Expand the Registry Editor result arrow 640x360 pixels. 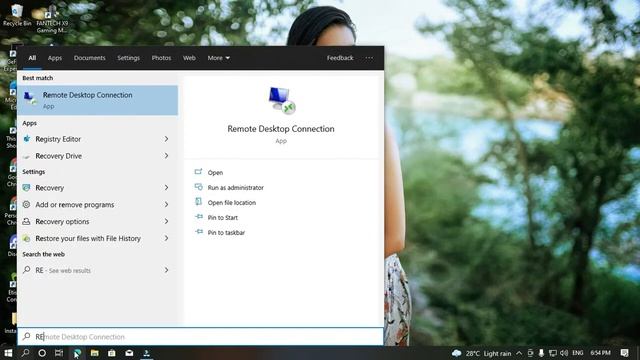(167, 139)
